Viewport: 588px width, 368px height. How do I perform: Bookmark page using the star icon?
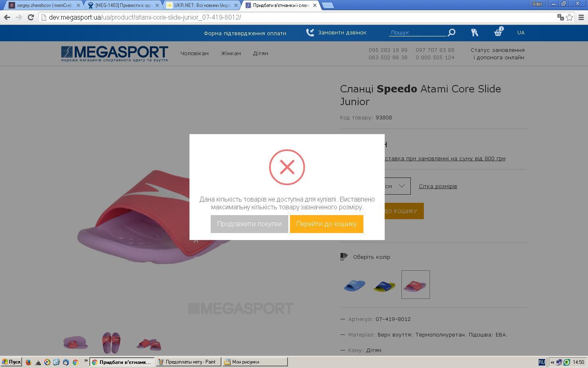click(x=570, y=17)
